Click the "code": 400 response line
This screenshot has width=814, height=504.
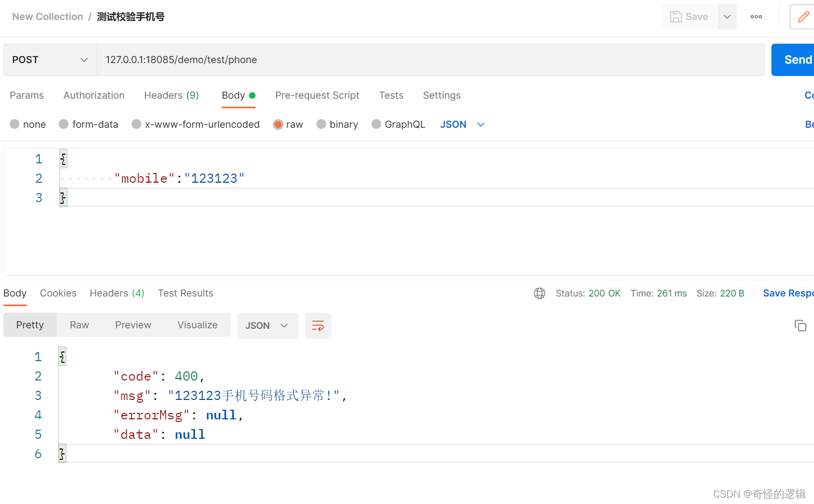pyautogui.click(x=159, y=376)
